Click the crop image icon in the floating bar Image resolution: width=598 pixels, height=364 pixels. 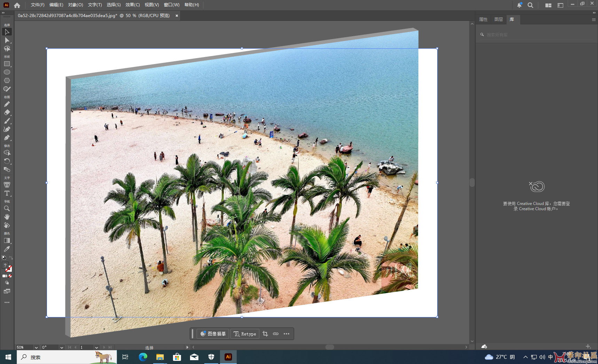point(265,334)
